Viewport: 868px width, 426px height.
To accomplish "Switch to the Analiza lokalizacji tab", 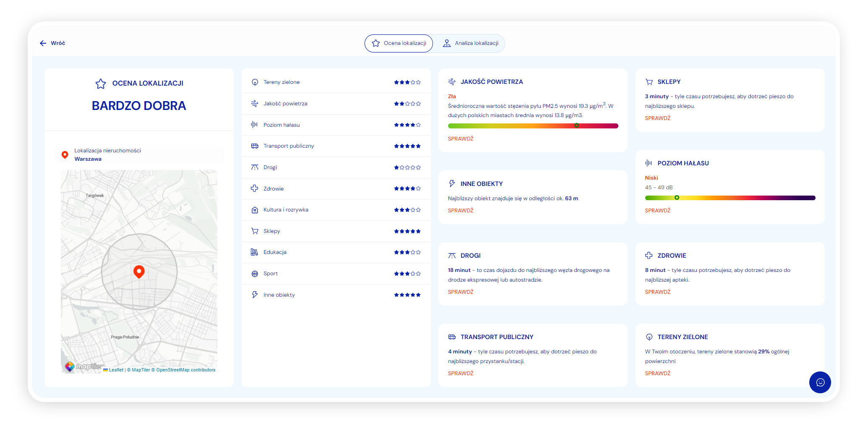I will point(470,43).
